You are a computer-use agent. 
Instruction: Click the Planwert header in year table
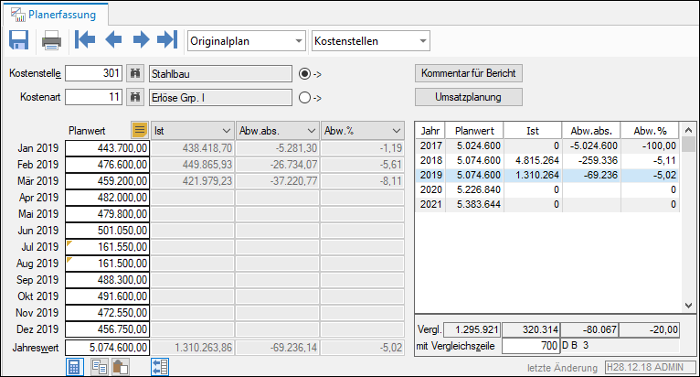click(x=475, y=131)
